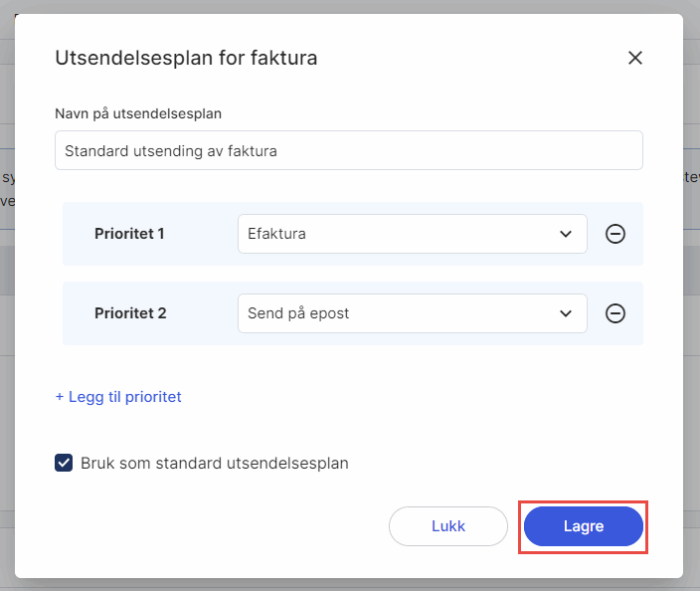
Task: Add a new priority via 'Legg til prioritet'
Action: pyautogui.click(x=124, y=397)
